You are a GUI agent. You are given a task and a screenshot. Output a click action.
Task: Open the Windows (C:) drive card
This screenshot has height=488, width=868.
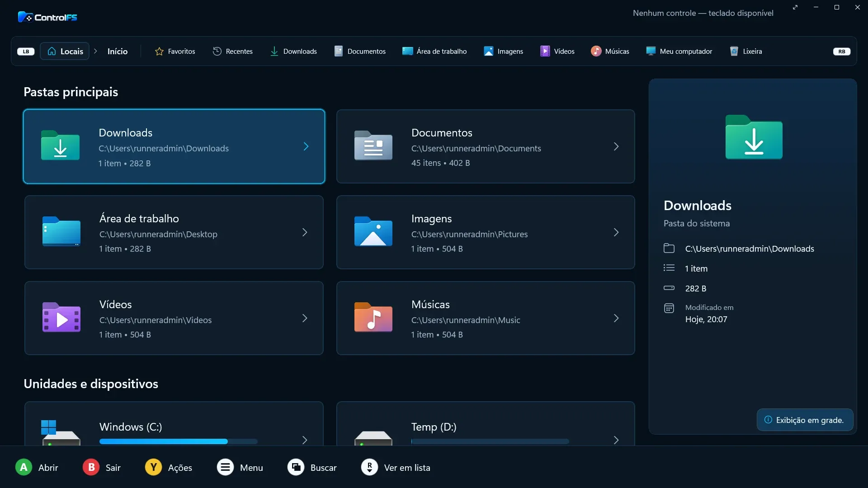[x=174, y=424]
